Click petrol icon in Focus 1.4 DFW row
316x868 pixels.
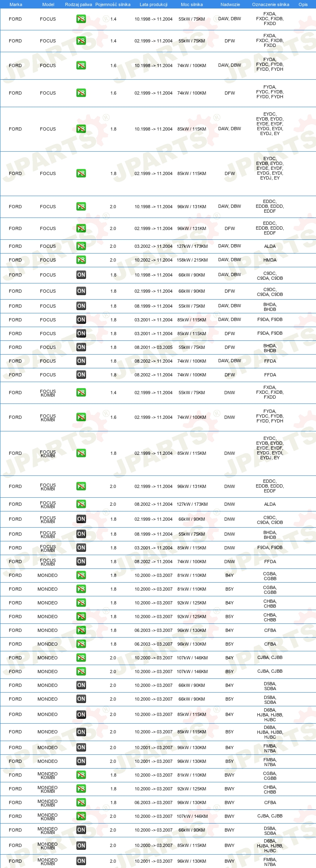click(x=81, y=41)
